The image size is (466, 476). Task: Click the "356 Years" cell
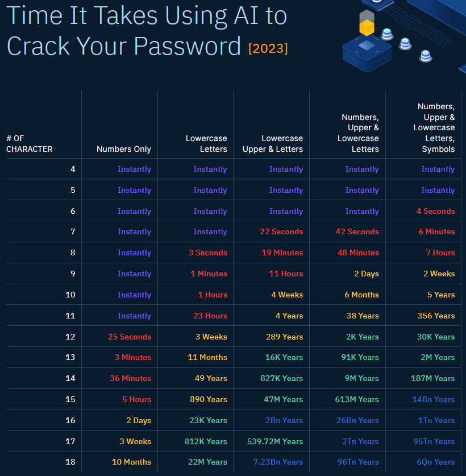[436, 316]
